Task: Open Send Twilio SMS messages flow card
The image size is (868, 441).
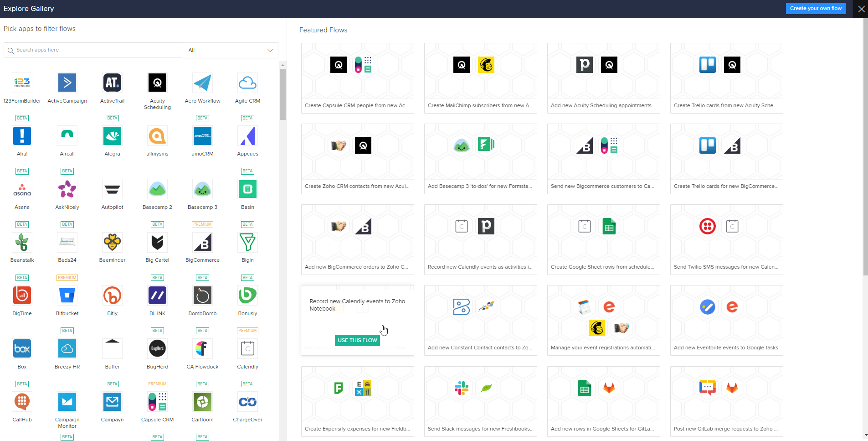Action: [727, 239]
